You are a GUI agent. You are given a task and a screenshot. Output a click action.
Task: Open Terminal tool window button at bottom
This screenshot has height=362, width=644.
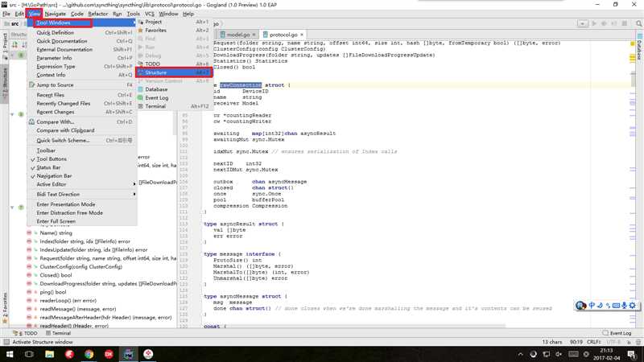pos(58,333)
